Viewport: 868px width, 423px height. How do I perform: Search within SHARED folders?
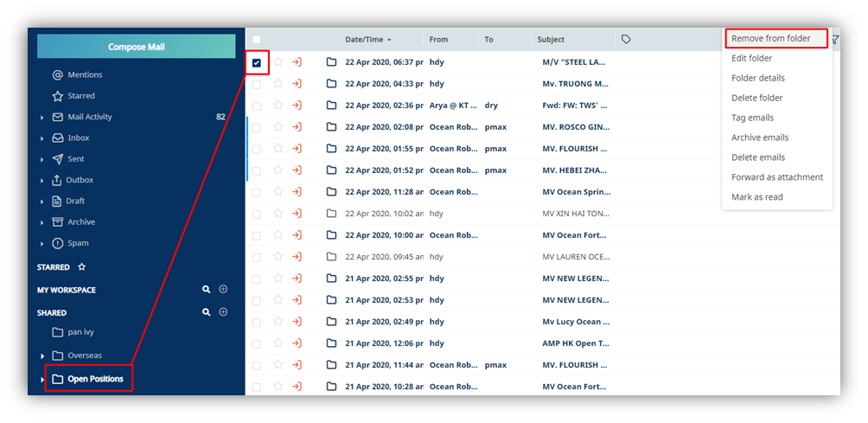(x=206, y=312)
